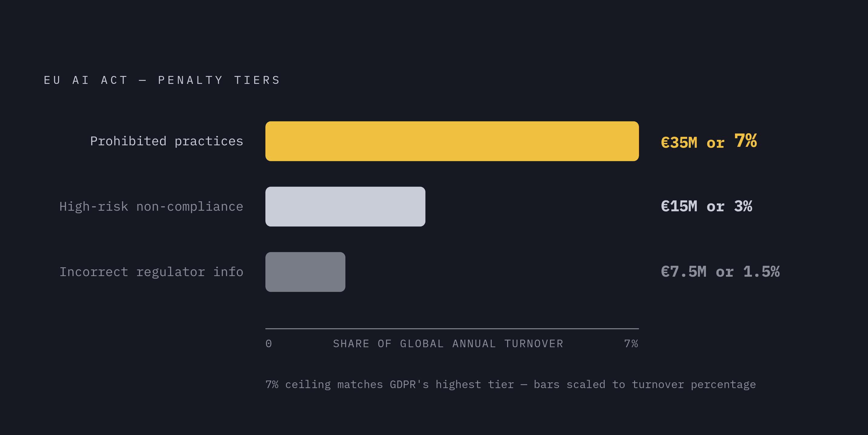
Task: Click the word TURNOVER in axis caption
Action: (x=534, y=343)
